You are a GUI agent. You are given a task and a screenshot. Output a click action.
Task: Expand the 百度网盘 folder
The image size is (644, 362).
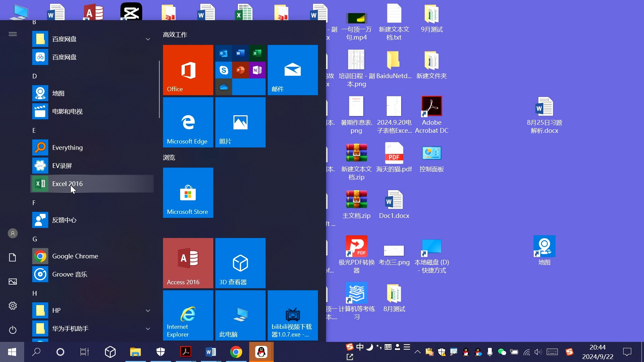point(148,39)
